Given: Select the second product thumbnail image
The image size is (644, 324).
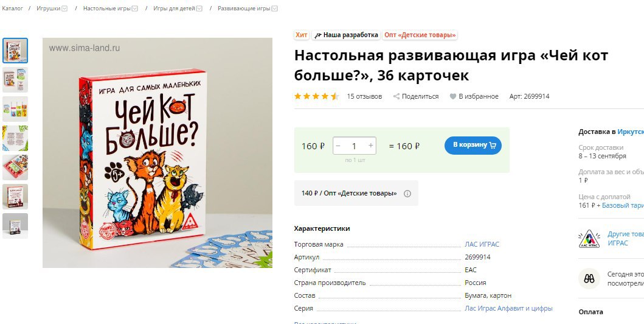Looking at the screenshot, I should (15, 80).
